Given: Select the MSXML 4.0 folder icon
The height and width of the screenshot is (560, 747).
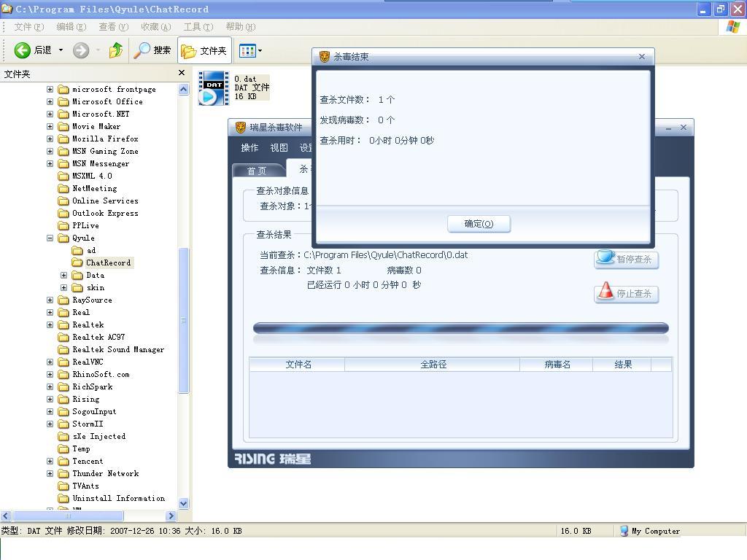Looking at the screenshot, I should tap(63, 176).
